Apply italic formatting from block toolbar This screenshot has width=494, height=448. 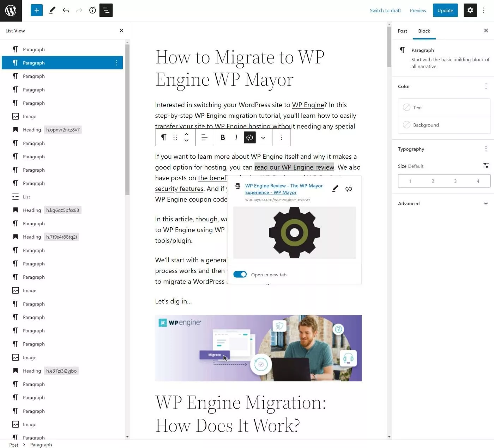[236, 137]
